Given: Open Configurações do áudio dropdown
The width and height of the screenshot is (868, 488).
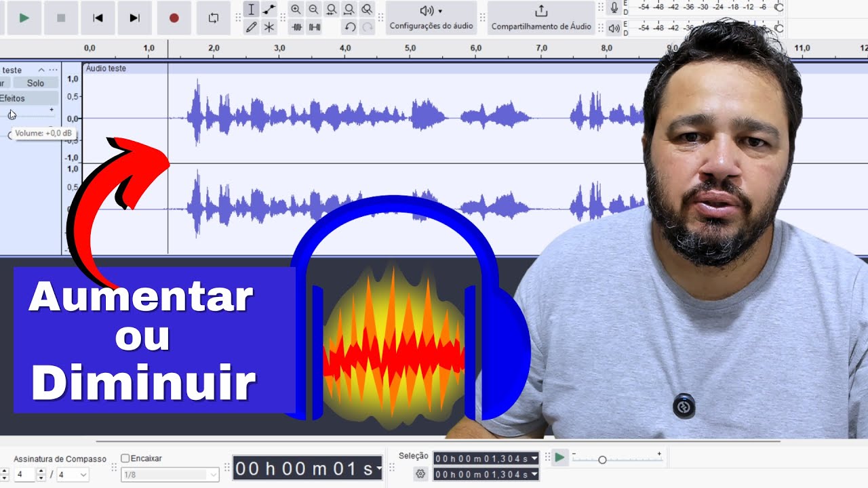Looking at the screenshot, I should pos(431,18).
